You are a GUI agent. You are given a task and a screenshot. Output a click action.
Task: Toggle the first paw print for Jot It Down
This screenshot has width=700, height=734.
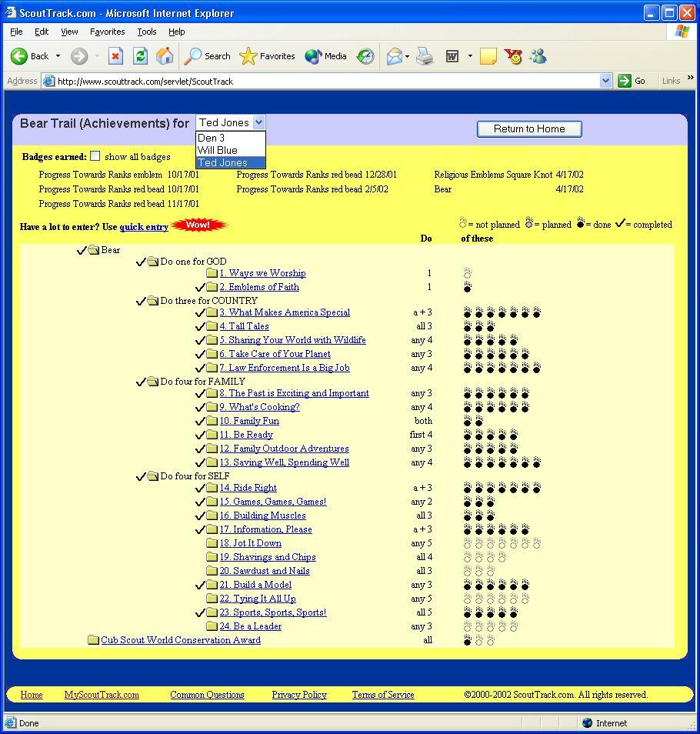tap(468, 543)
